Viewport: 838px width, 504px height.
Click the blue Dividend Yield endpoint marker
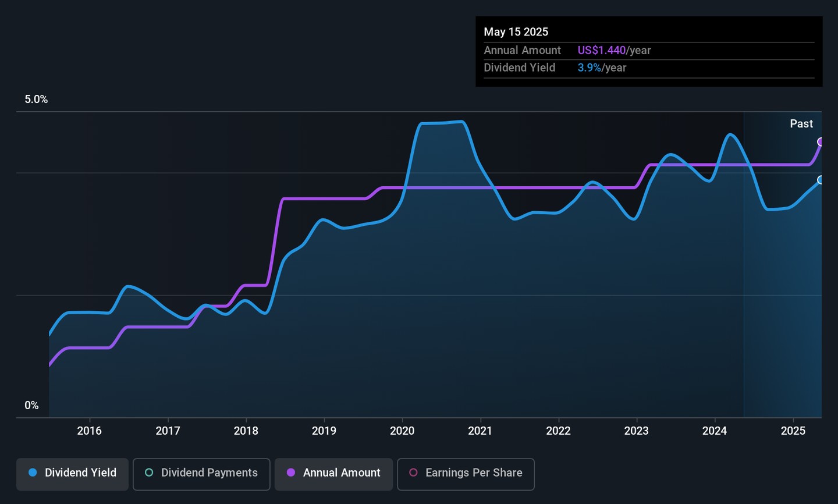[821, 180]
